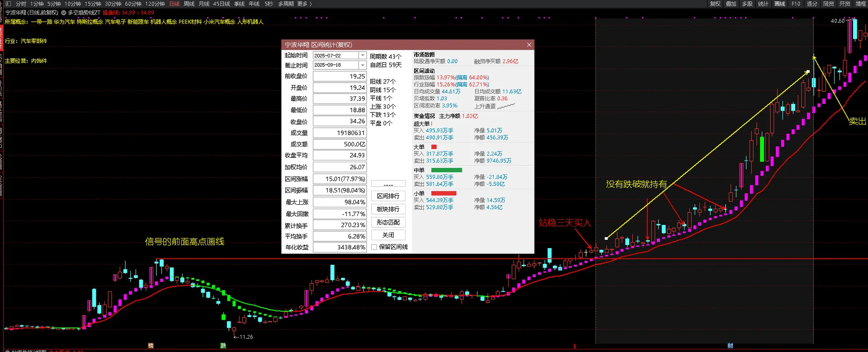
Task: Toggle the 叠加 overlay button
Action: 731,4
